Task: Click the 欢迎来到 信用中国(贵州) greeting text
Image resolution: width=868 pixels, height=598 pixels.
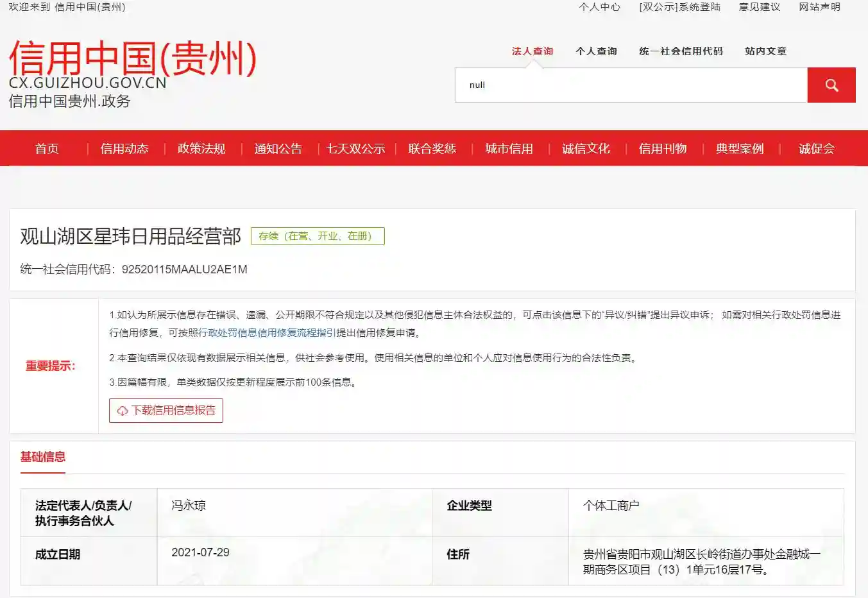Action: click(67, 7)
